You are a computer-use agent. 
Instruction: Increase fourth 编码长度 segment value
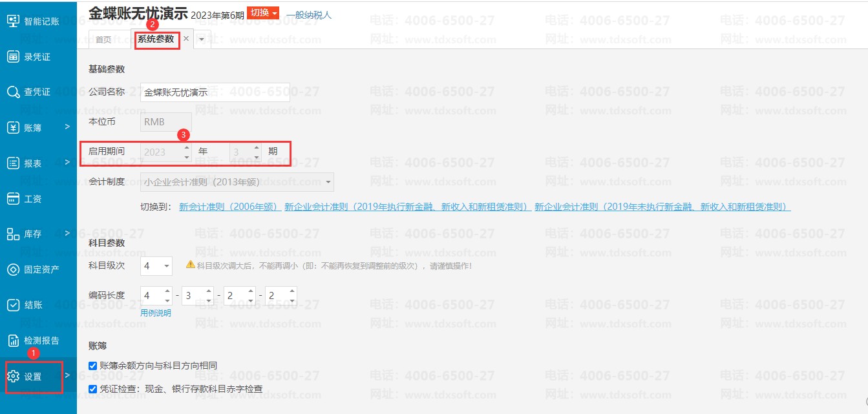[292, 291]
